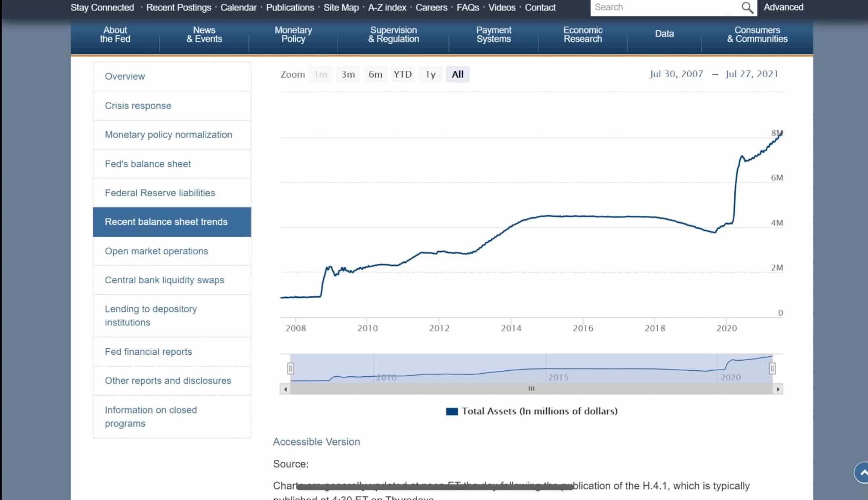Image resolution: width=868 pixels, height=500 pixels.
Task: Click the navigator right scroll arrow
Action: [x=778, y=389]
